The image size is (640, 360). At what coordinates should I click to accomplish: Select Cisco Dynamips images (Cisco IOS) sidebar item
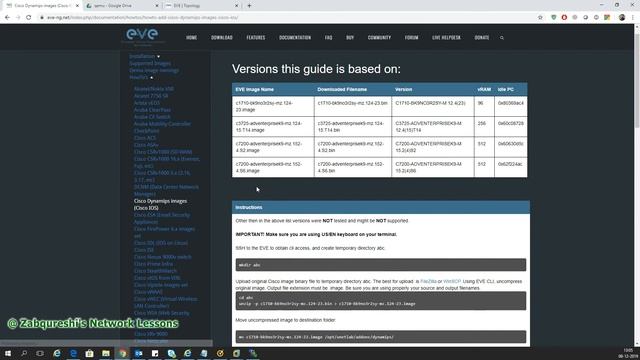coord(160,204)
